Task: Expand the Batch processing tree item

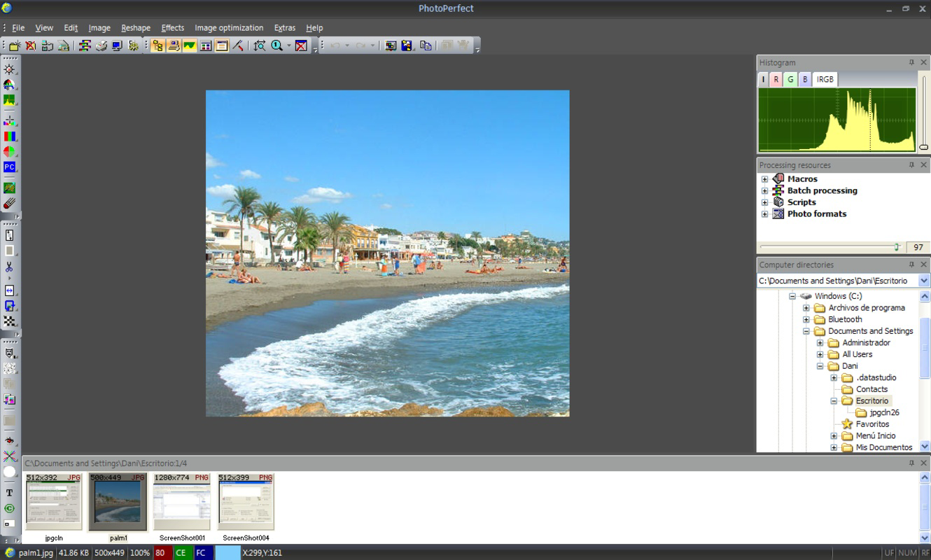Action: point(764,190)
